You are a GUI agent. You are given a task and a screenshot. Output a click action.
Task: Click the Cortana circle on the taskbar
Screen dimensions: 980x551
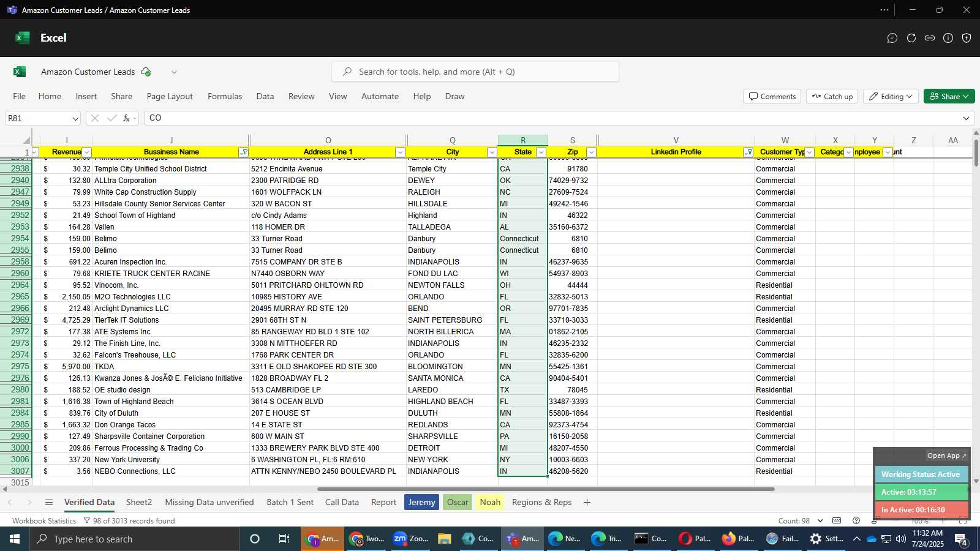(x=255, y=539)
